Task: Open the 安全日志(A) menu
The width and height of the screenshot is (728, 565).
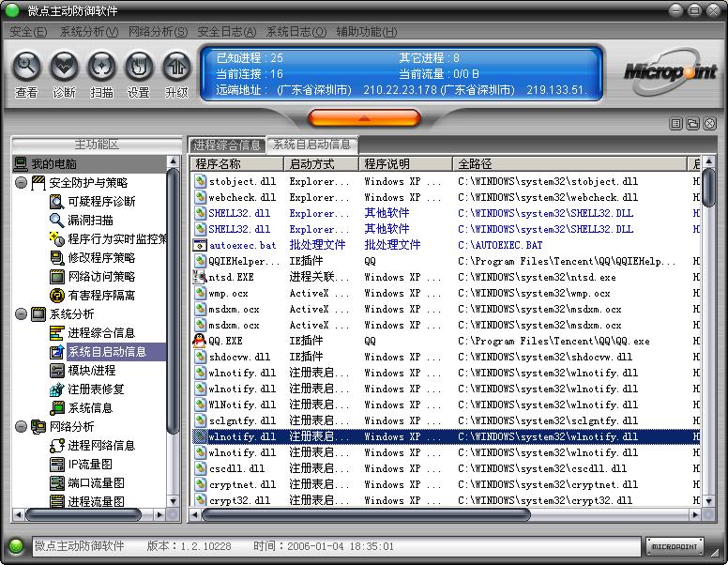Action: pos(225,32)
